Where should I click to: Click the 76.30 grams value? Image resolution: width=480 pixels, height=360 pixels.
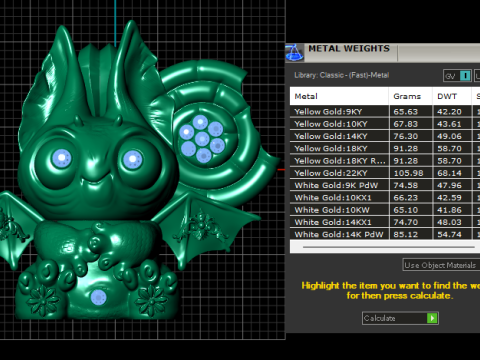405,136
